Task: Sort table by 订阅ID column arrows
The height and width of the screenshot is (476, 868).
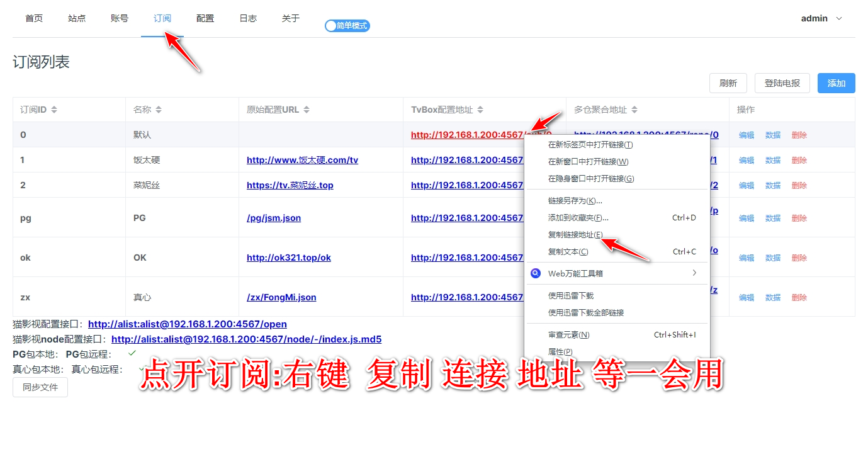Action: (x=54, y=110)
